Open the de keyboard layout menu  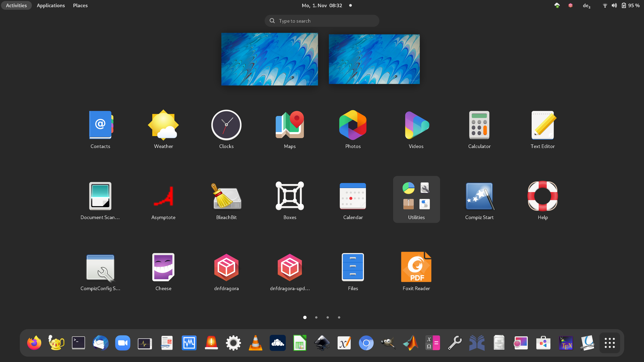586,6
